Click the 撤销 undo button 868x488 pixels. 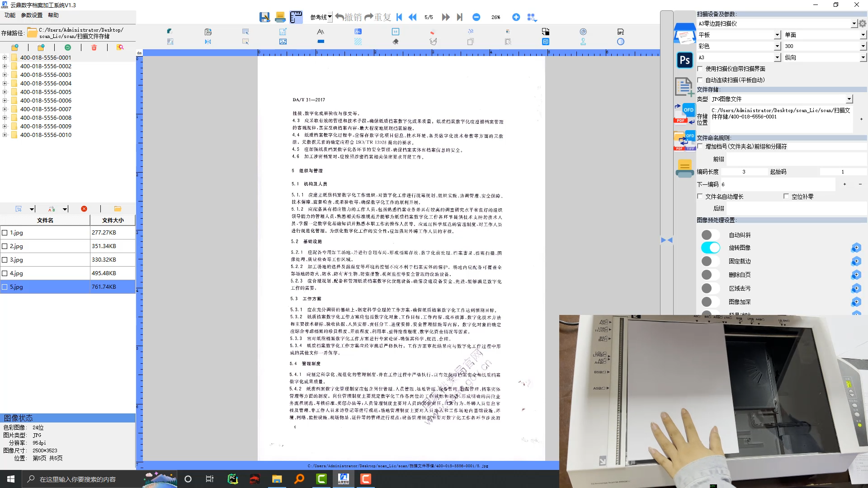click(x=349, y=17)
